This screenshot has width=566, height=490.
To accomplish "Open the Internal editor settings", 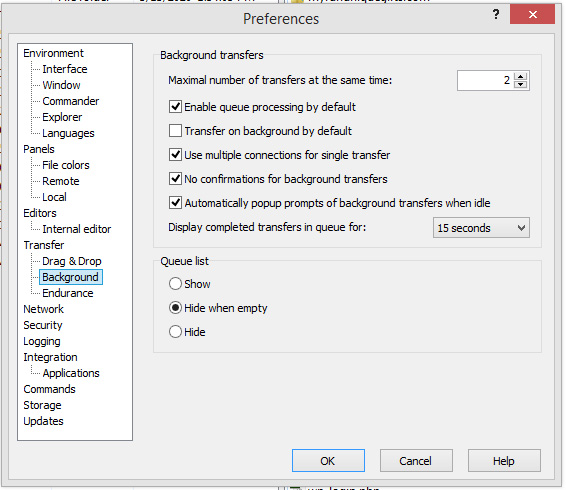I will coord(77,229).
